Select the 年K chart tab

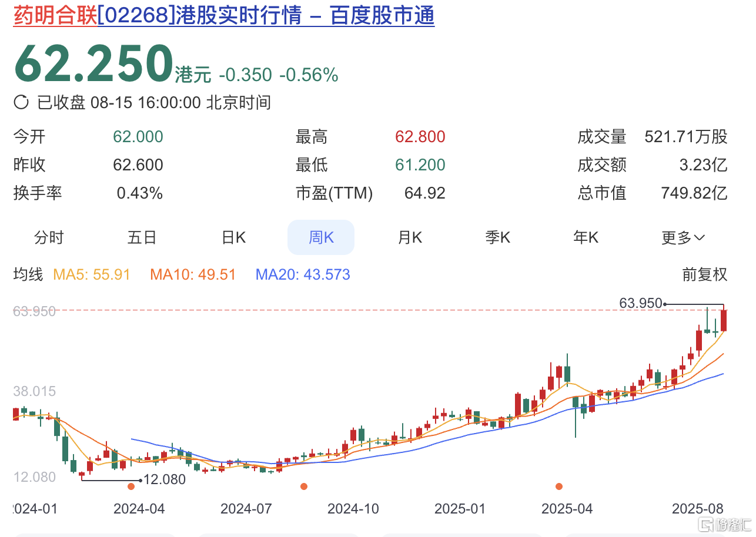[586, 237]
